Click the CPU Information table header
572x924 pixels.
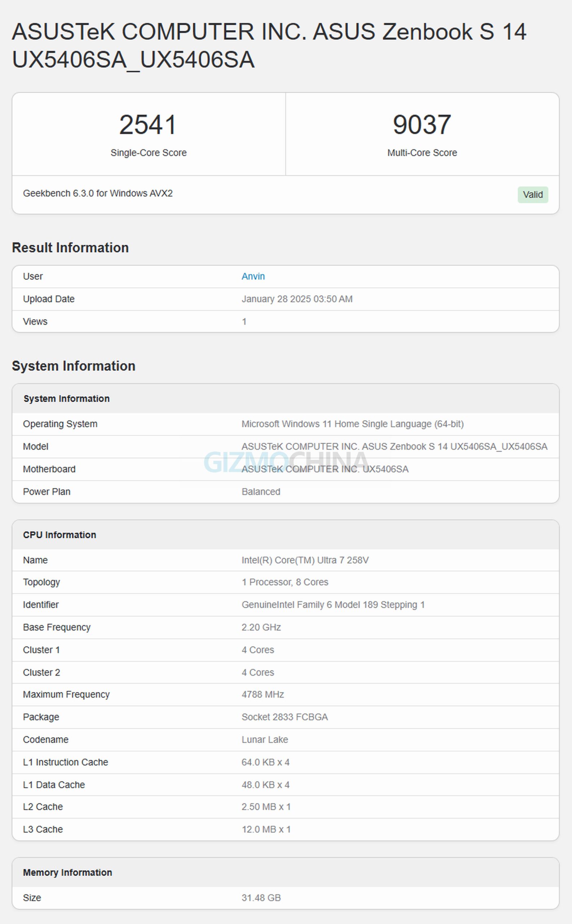point(60,535)
